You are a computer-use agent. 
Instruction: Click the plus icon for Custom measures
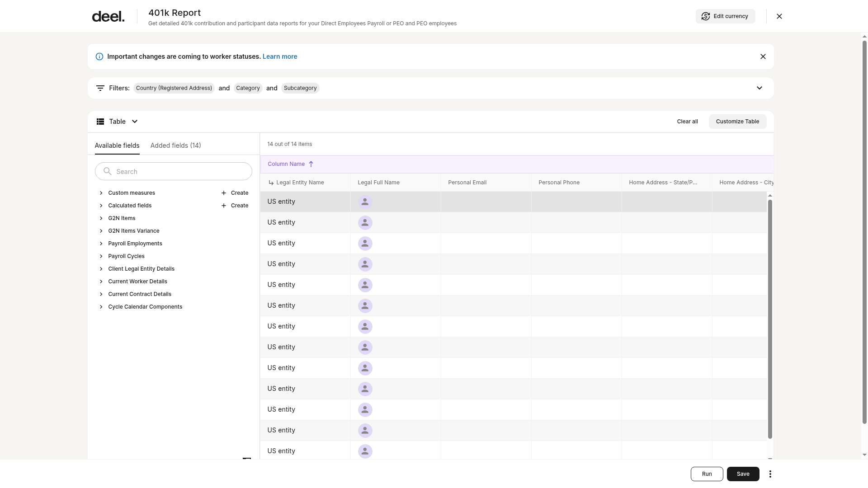pyautogui.click(x=224, y=193)
